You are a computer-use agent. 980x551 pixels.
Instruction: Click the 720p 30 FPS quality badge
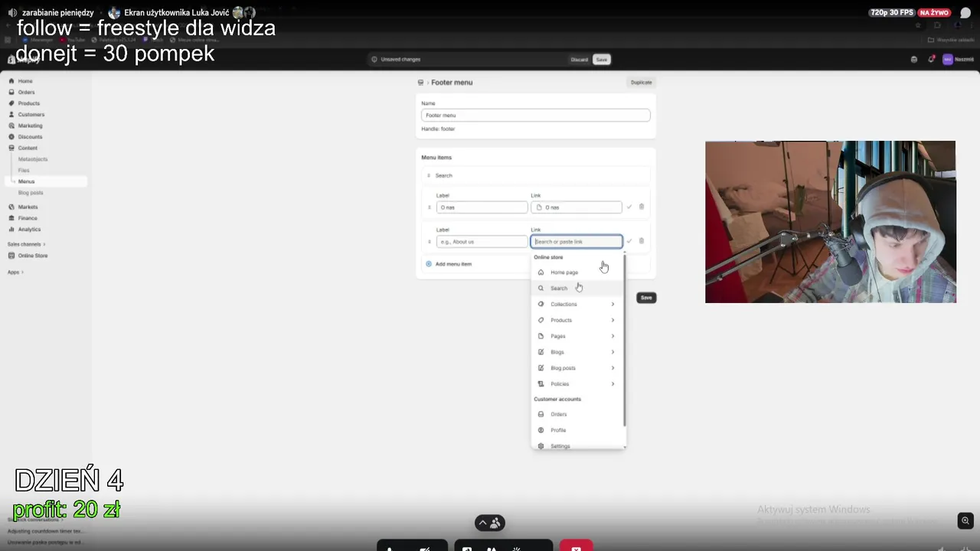coord(892,13)
